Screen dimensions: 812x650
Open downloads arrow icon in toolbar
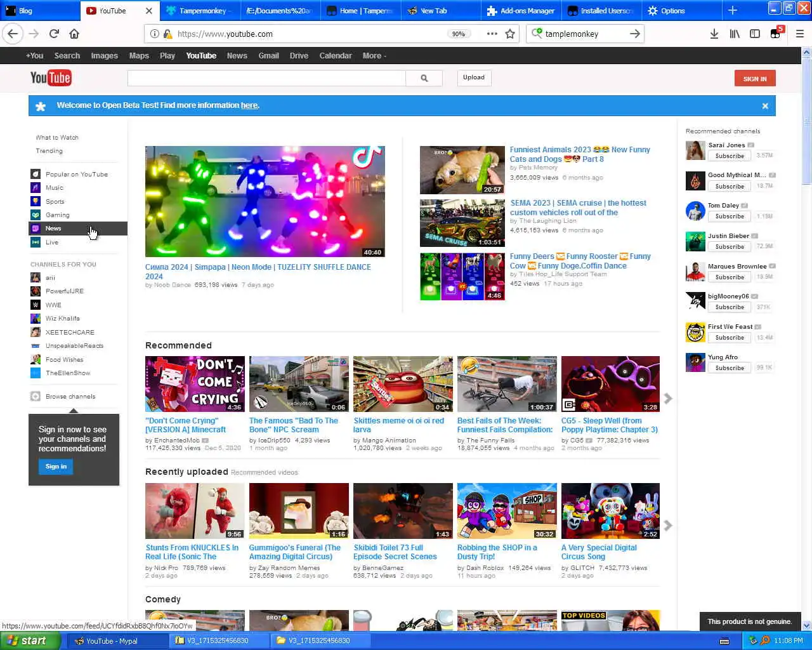714,34
